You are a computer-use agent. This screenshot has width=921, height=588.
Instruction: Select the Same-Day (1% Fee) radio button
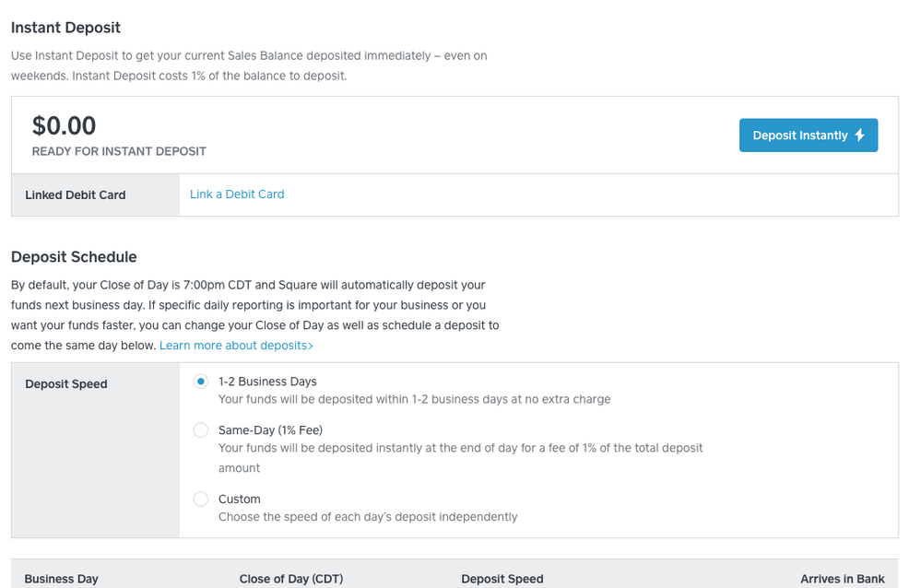tap(201, 430)
